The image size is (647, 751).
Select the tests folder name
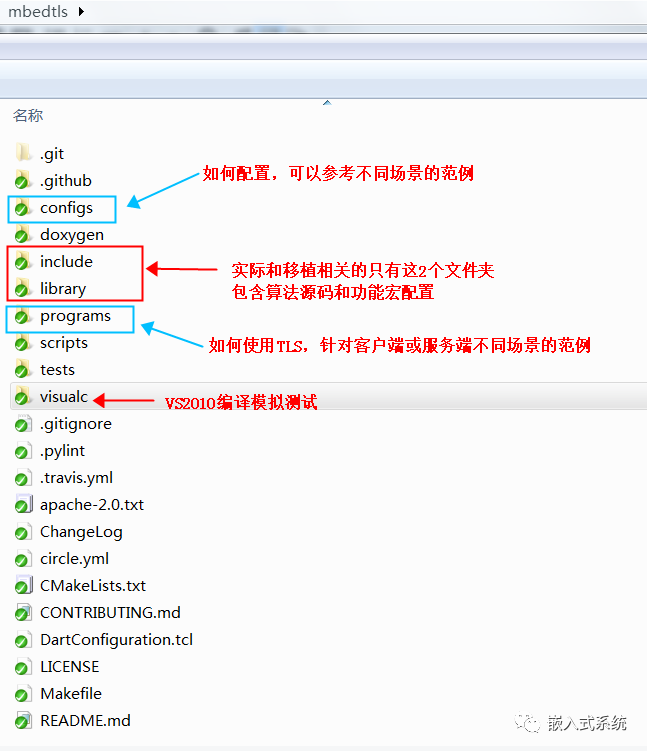click(57, 370)
